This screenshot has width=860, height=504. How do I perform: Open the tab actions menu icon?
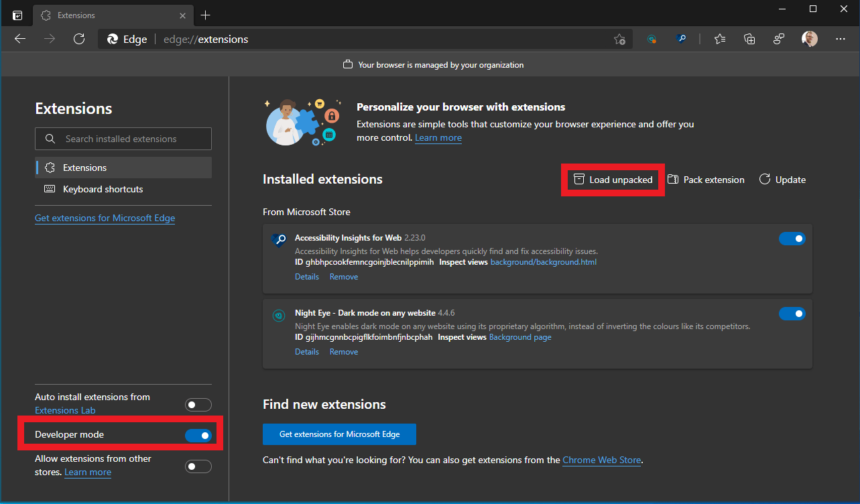point(17,15)
